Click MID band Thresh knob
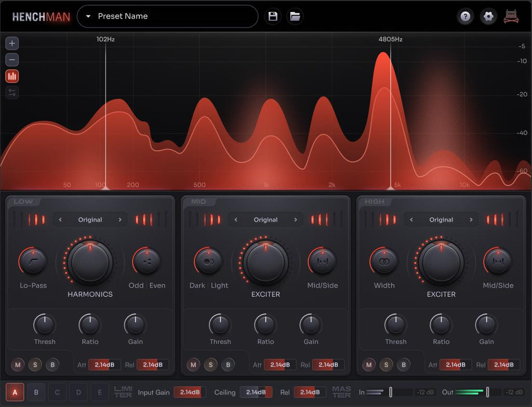532x407 pixels. coord(220,324)
